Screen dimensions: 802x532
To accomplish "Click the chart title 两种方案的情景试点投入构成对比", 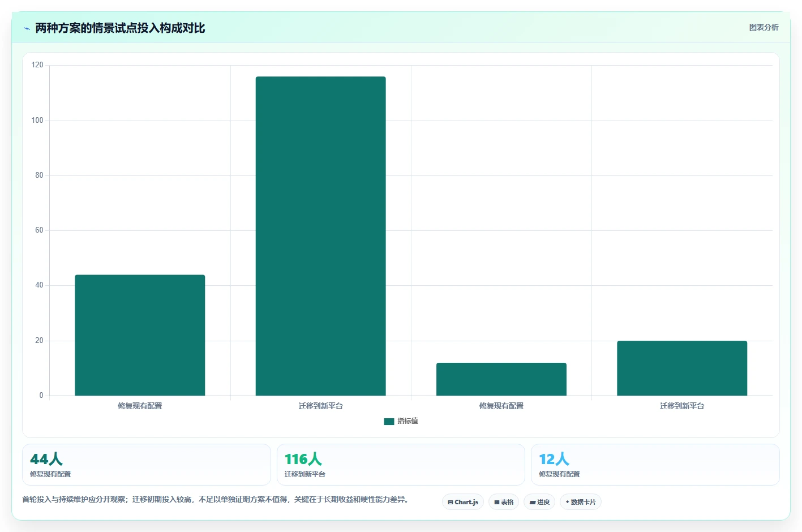I will tap(120, 28).
